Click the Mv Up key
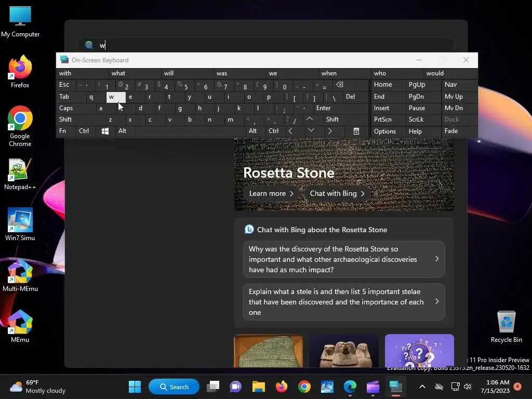 [x=459, y=97]
